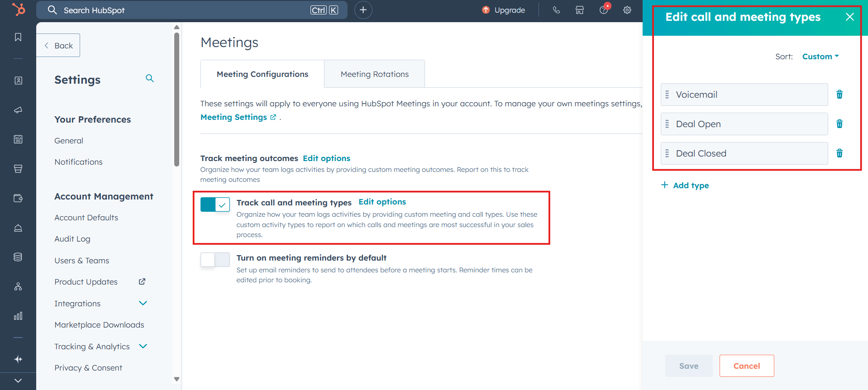Click the plus create button in top bar
The image size is (868, 390).
coord(363,10)
